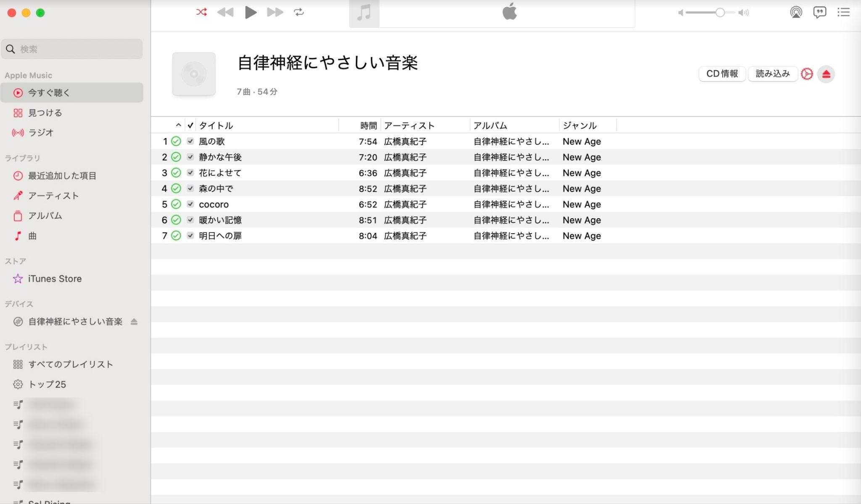This screenshot has width=861, height=504.
Task: Select アルバム in the library
Action: tap(72, 216)
